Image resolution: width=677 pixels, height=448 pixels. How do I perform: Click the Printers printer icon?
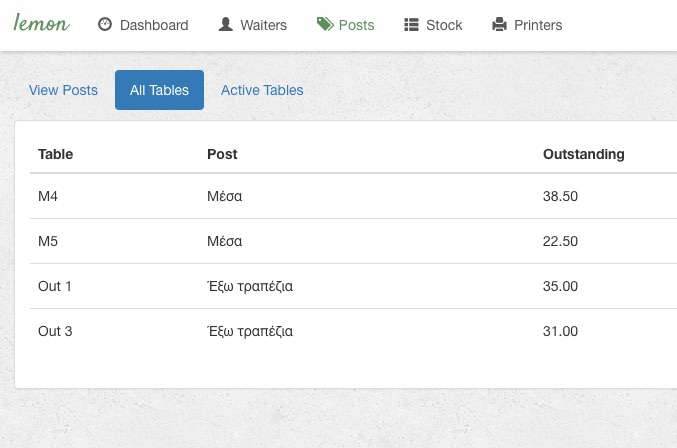click(x=500, y=25)
